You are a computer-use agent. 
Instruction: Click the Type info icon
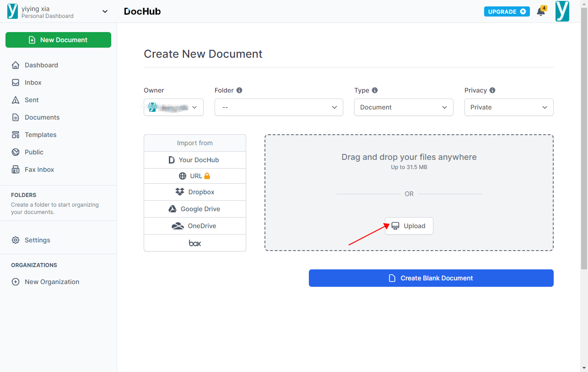375,90
